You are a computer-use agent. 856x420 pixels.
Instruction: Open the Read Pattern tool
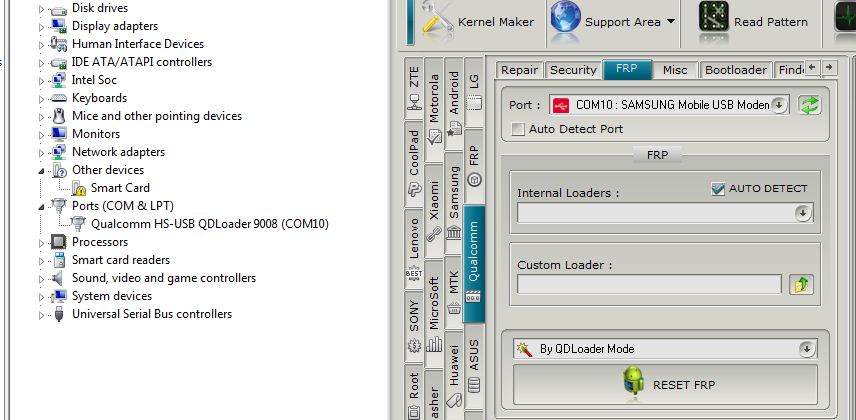(x=754, y=22)
